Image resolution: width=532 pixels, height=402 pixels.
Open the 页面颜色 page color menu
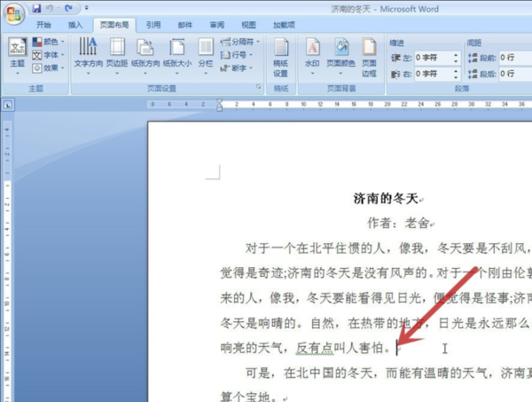click(x=340, y=56)
